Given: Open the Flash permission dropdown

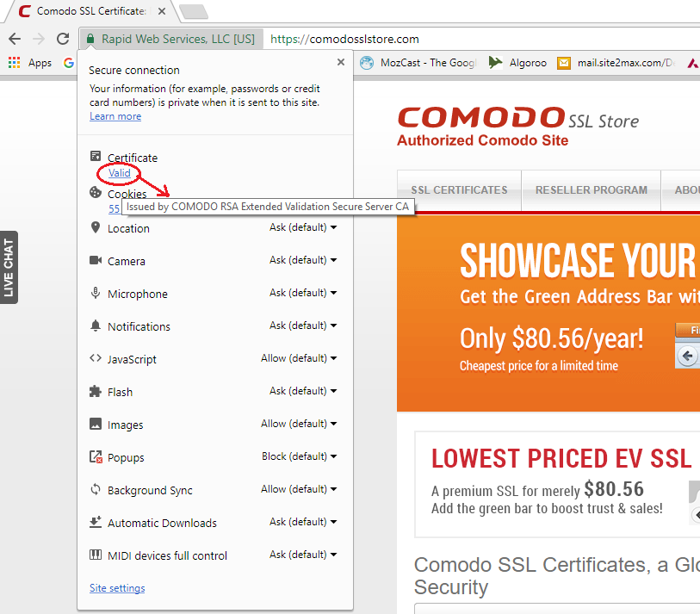Looking at the screenshot, I should pyautogui.click(x=303, y=391).
